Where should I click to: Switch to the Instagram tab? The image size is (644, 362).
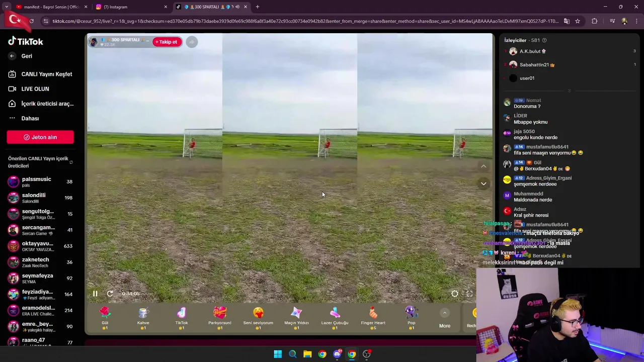(131, 7)
